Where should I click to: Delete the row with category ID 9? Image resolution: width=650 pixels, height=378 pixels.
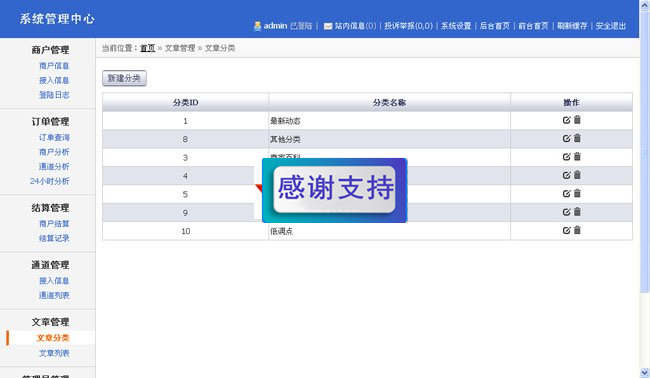[577, 212]
